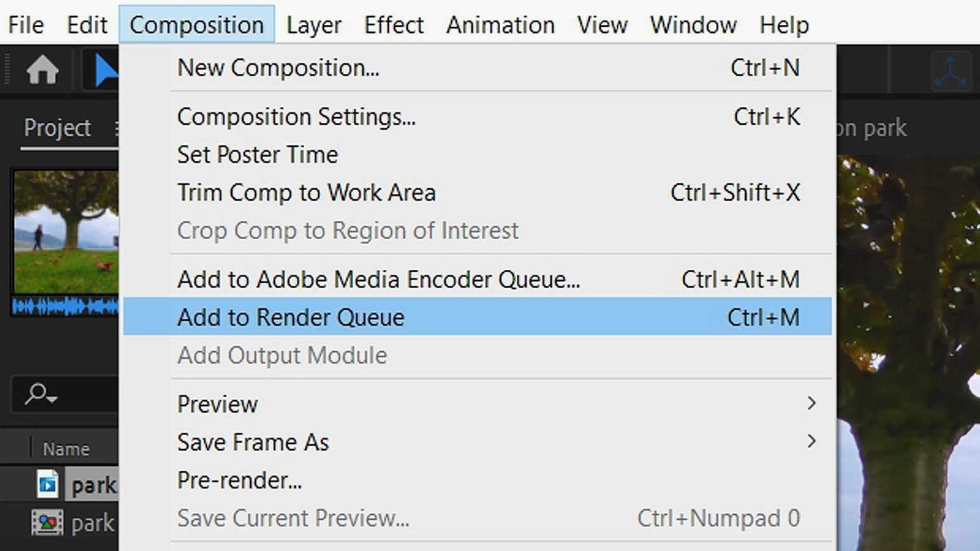Viewport: 980px width, 551px height.
Task: Click the Home icon in the toolbar
Action: pos(43,69)
